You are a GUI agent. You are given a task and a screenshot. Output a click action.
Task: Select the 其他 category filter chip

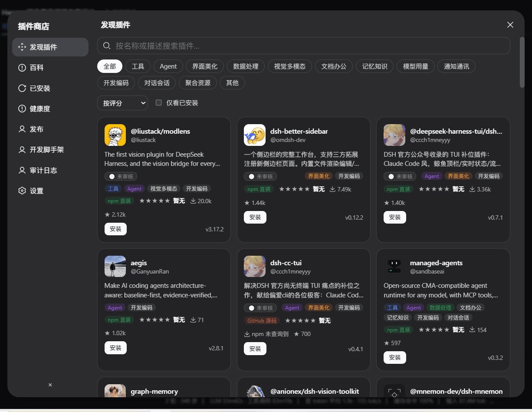pyautogui.click(x=232, y=83)
